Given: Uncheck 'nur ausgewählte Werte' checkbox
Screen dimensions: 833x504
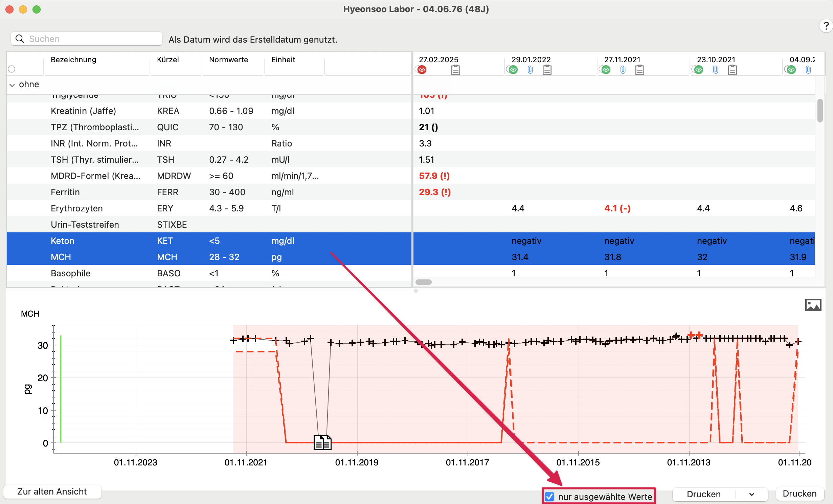Looking at the screenshot, I should (549, 497).
